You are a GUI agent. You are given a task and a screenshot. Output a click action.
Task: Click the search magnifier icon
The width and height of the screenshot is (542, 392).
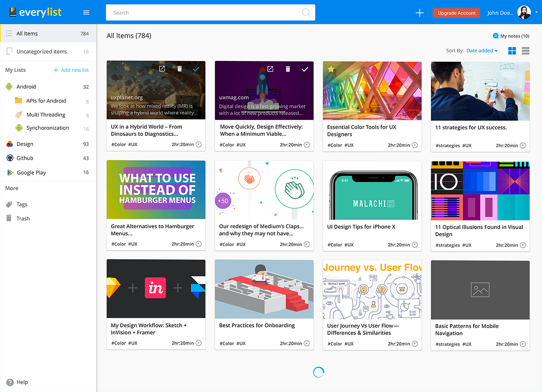307,13
